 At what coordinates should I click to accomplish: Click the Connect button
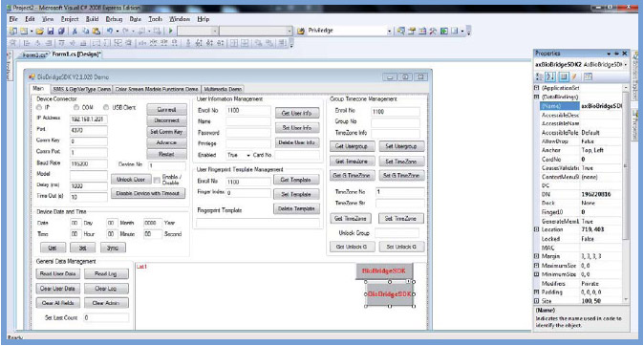point(167,110)
